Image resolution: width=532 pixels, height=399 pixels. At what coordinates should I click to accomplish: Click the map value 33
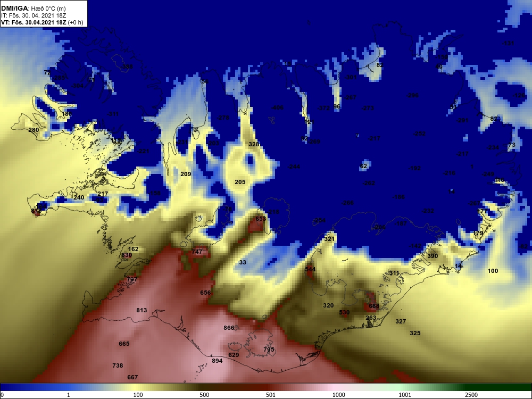coord(242,262)
